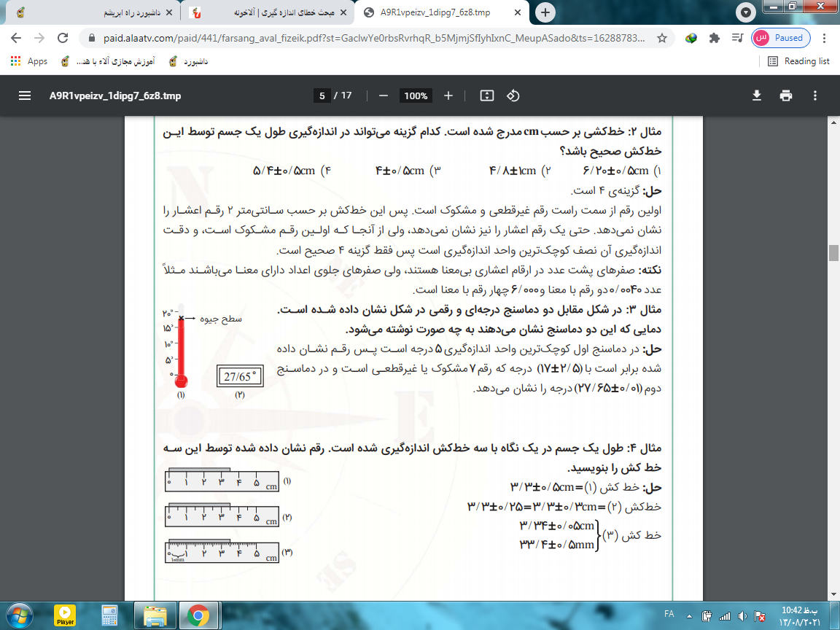
Task: Zoom in the PDF with plus
Action: pyautogui.click(x=448, y=96)
